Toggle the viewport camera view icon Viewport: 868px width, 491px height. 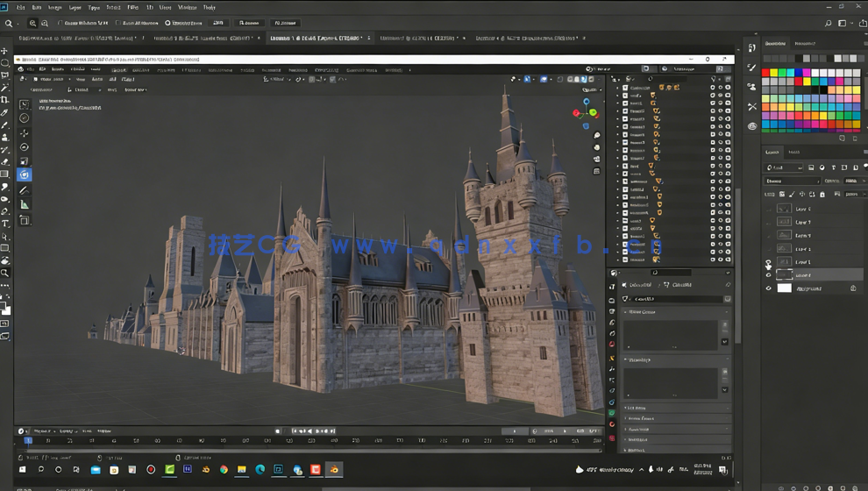[597, 160]
